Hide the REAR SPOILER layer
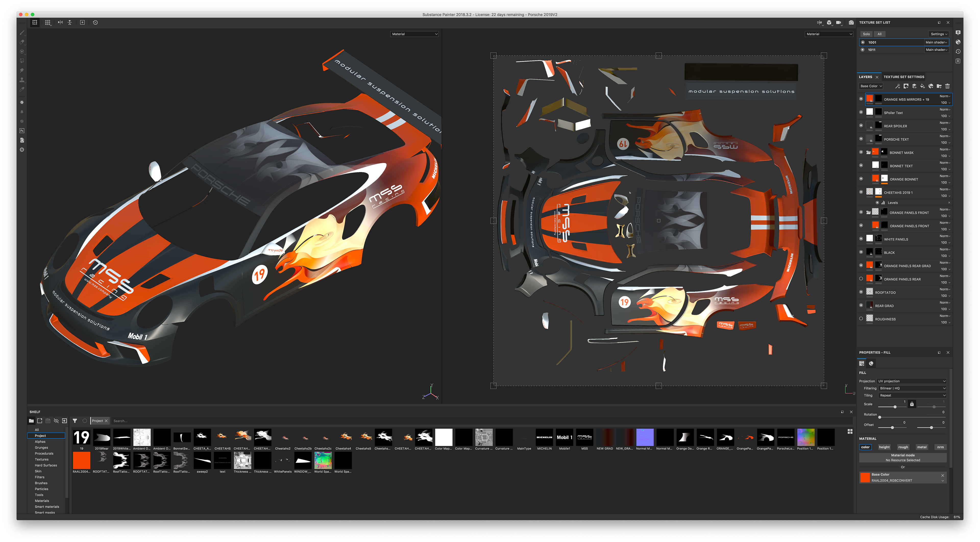Screen dimensions: 980x542 [x=861, y=125]
